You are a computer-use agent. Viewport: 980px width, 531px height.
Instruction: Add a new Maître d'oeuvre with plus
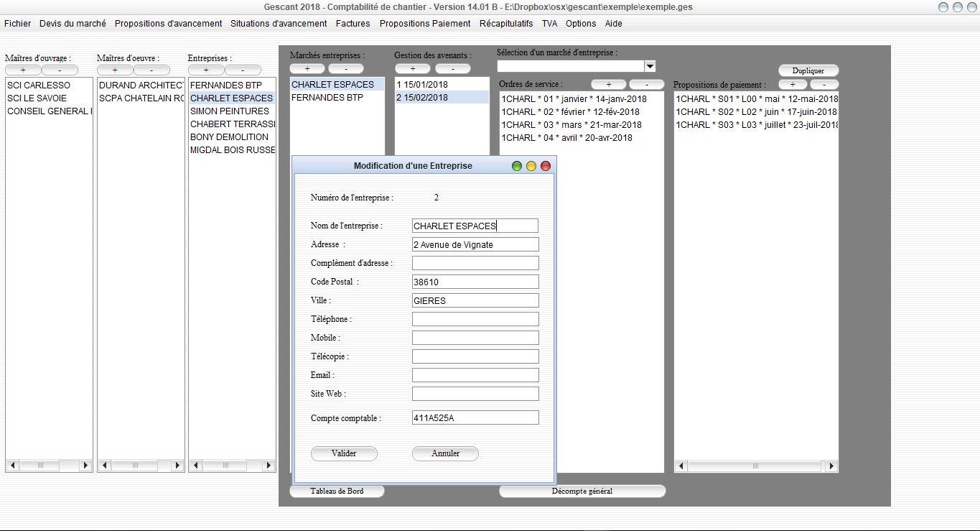[115, 70]
